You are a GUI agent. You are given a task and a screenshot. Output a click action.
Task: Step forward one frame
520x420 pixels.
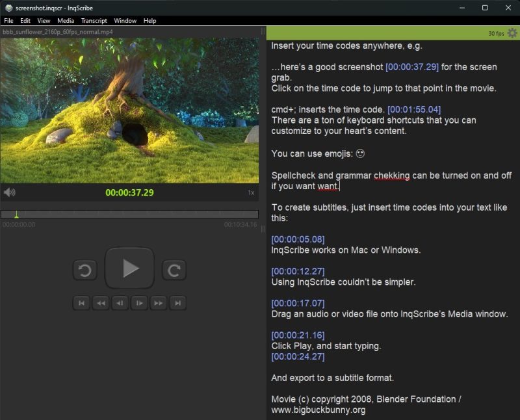pyautogui.click(x=139, y=302)
